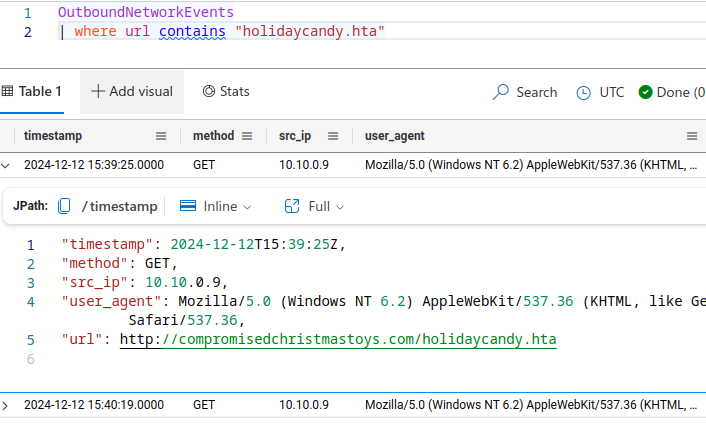Viewport: 706px width, 442px height.
Task: Click the UTC clock icon
Action: (x=584, y=92)
